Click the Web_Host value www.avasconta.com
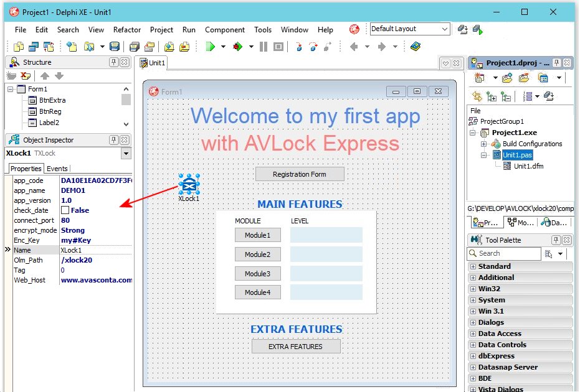Viewport: 580px width, 392px height. (x=96, y=280)
